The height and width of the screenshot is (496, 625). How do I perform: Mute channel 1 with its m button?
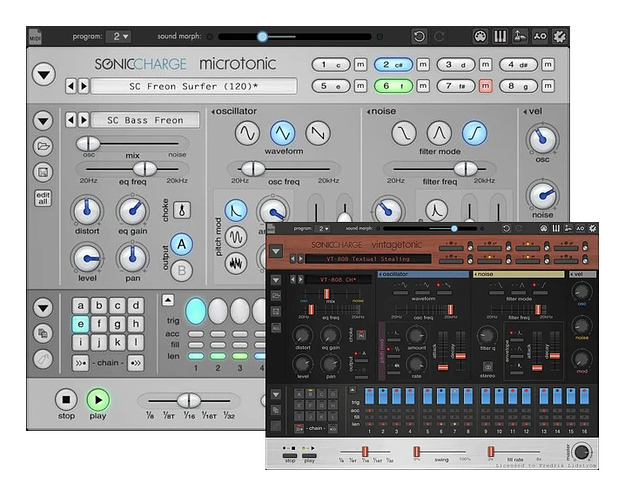click(x=360, y=65)
